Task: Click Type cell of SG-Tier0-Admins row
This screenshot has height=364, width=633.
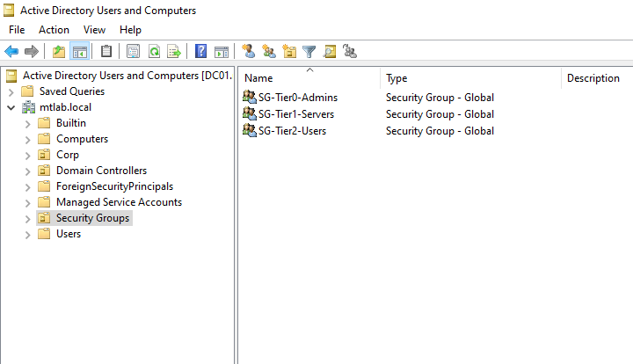Action: pyautogui.click(x=440, y=98)
